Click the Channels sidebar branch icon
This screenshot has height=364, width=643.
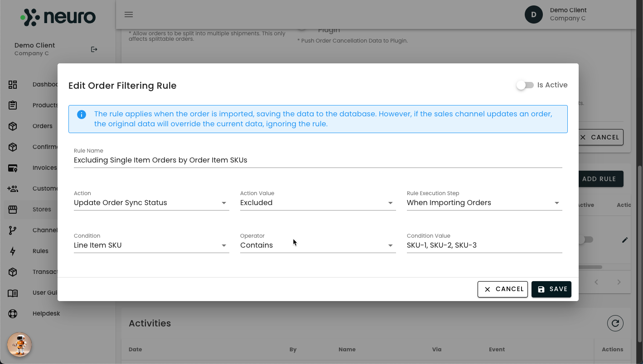13,230
